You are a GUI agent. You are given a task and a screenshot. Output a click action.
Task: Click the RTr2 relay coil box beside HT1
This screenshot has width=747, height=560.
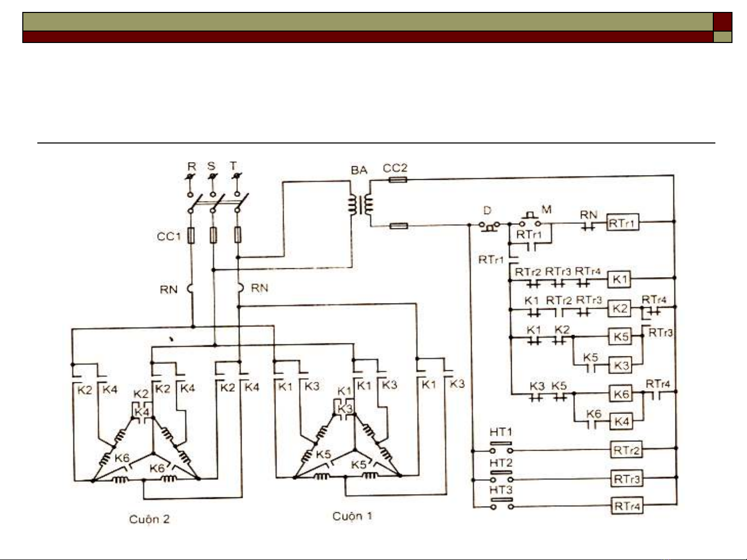click(x=626, y=450)
